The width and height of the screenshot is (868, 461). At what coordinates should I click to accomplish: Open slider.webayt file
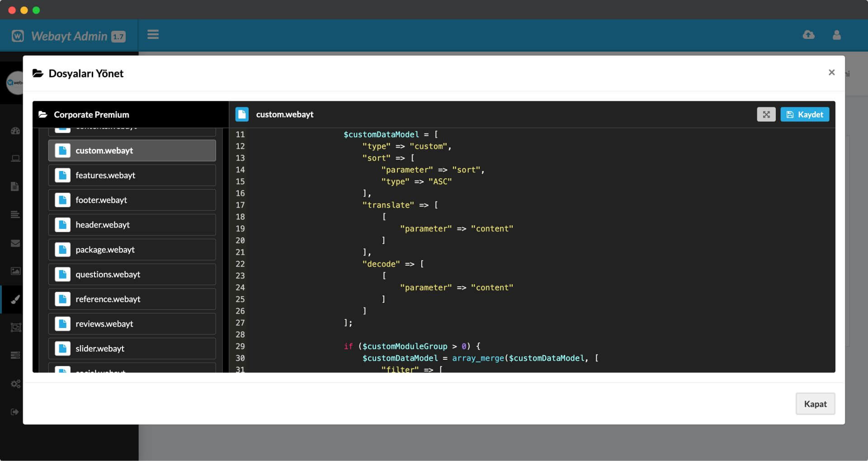point(132,349)
